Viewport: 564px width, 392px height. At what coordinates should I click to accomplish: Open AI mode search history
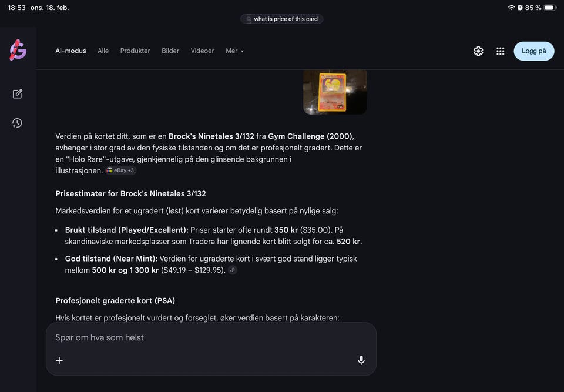coord(18,123)
